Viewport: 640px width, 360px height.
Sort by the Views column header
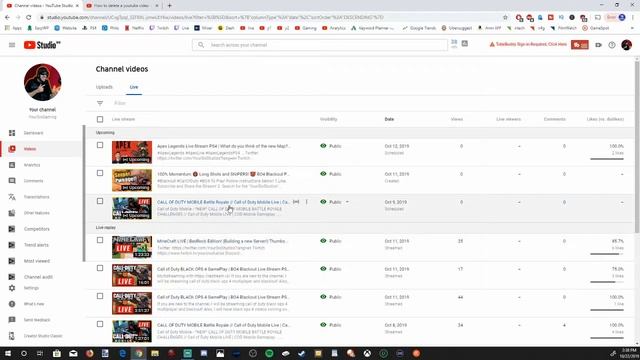click(x=457, y=119)
